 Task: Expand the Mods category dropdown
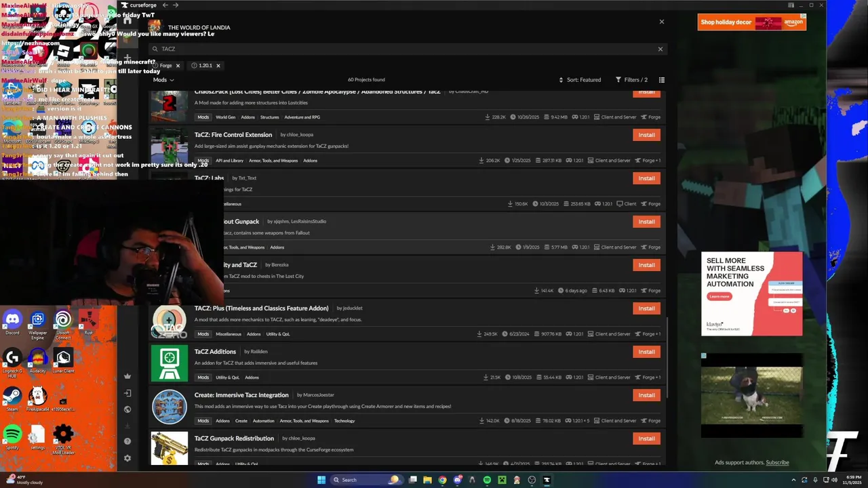pos(163,80)
